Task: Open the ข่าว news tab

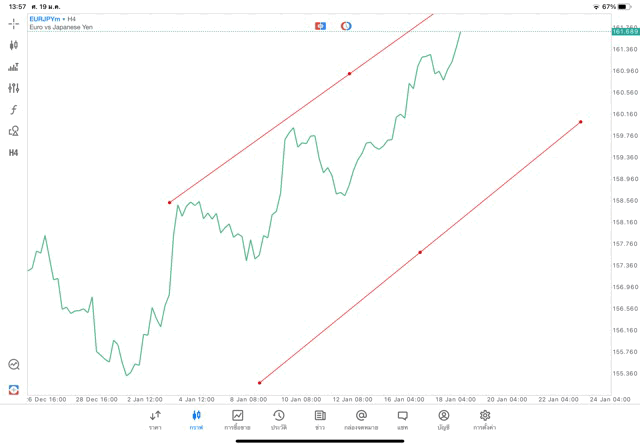Action: (x=320, y=419)
